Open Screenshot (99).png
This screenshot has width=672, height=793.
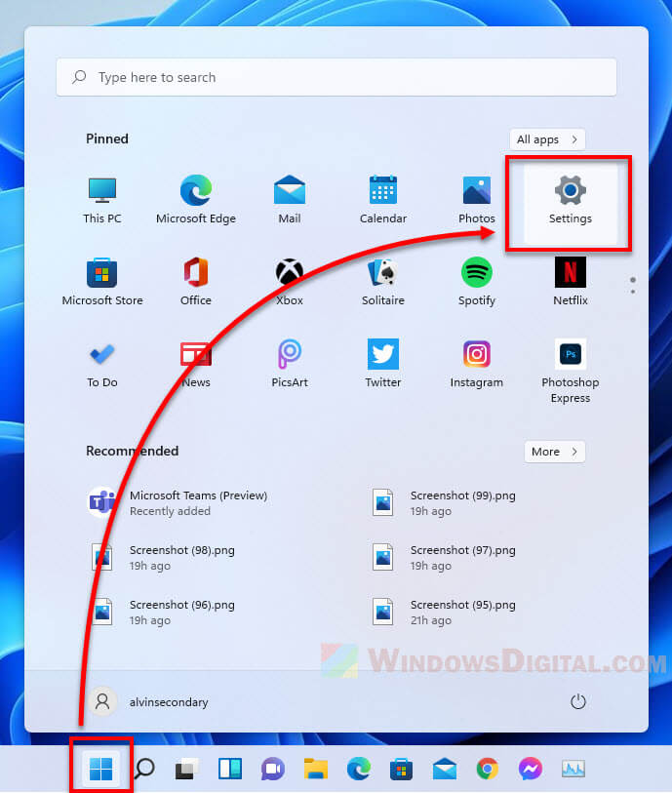444,502
